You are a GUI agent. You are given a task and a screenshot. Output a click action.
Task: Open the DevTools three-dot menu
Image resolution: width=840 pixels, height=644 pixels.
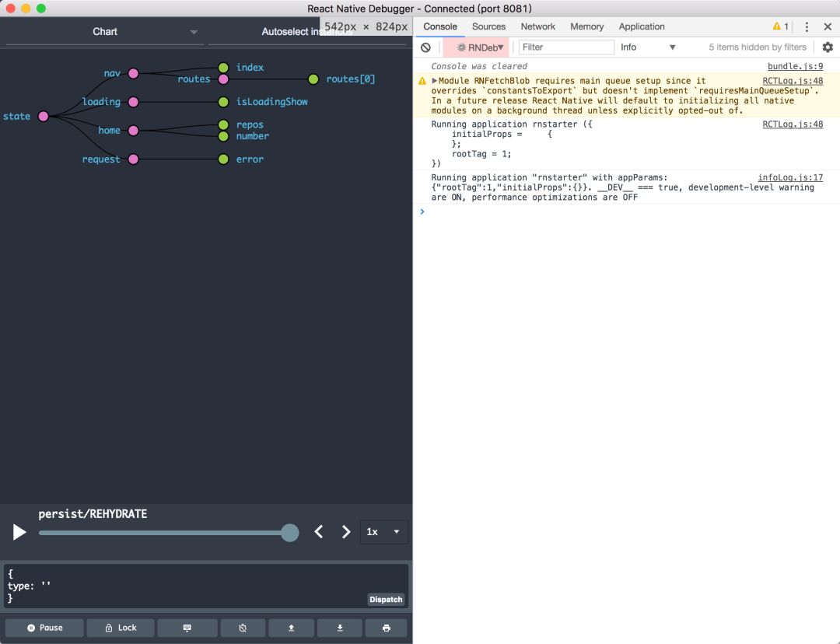(x=807, y=26)
